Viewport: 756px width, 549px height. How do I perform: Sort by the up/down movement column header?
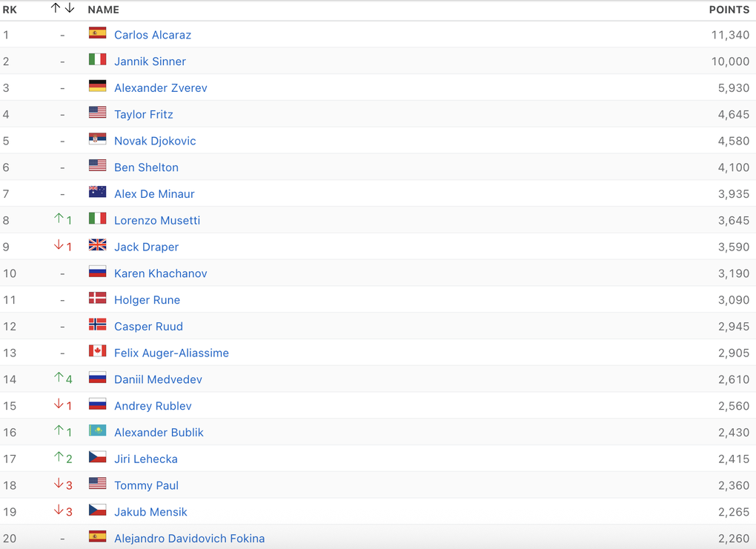(62, 9)
